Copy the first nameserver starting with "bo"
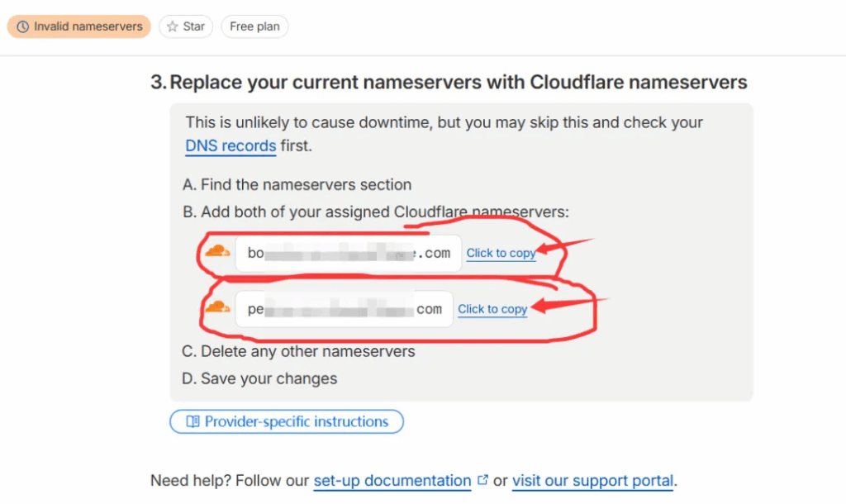Viewport: 846px width, 504px height. click(501, 253)
